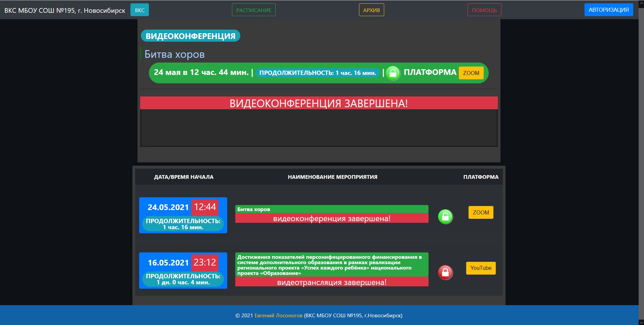Open Евгений Лосоногов footer link
This screenshot has height=325, width=644.
coord(278,315)
